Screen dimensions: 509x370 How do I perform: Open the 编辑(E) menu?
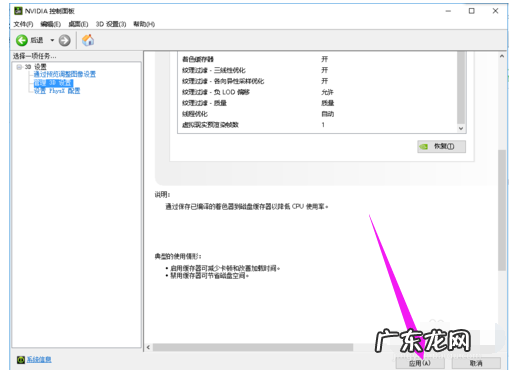point(51,24)
